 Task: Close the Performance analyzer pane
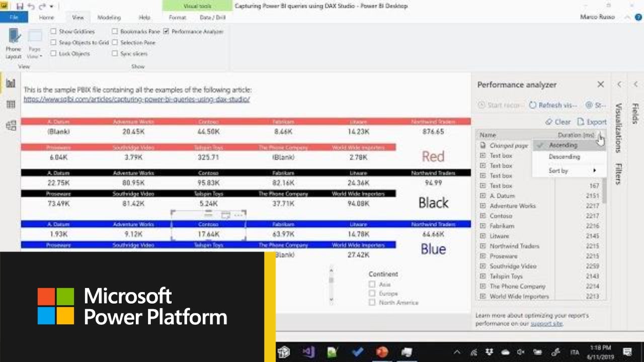point(600,84)
